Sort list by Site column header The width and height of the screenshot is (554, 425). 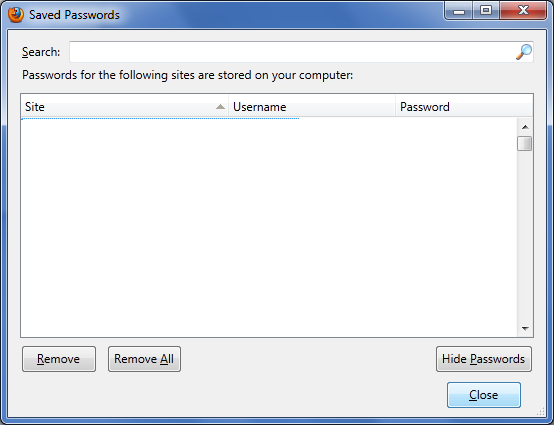125,107
